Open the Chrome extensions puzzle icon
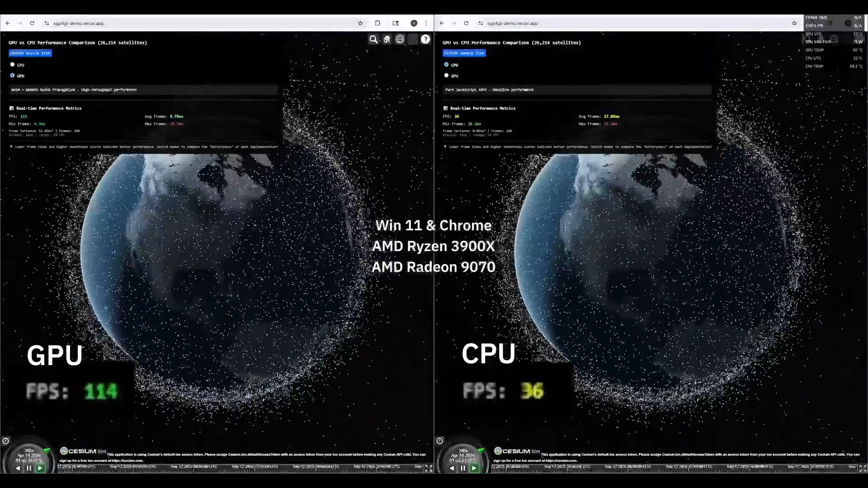The height and width of the screenshot is (488, 868). pos(377,23)
